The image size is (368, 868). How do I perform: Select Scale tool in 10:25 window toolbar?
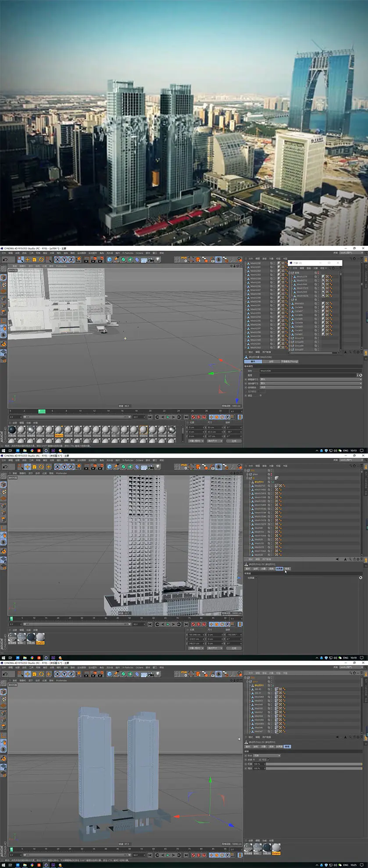pyautogui.click(x=34, y=674)
